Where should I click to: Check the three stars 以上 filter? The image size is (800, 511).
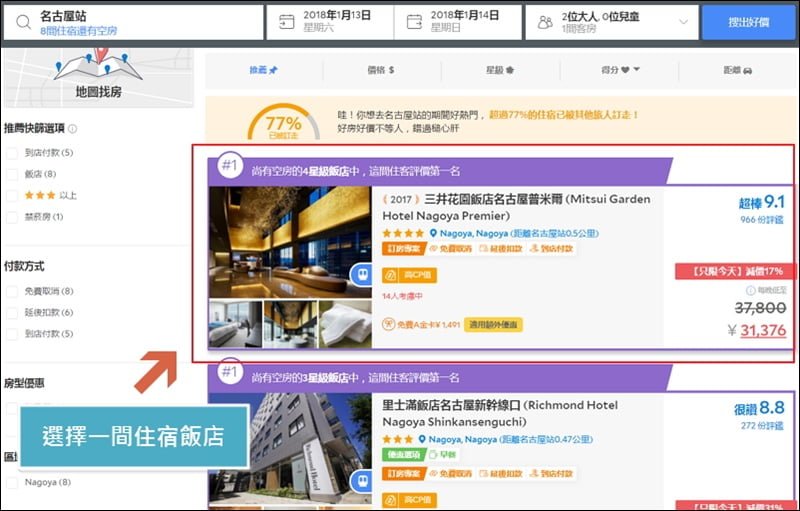(12, 195)
